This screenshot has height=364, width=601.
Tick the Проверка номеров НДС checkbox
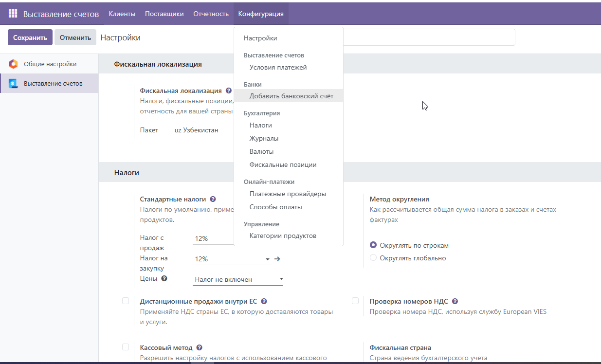(355, 301)
